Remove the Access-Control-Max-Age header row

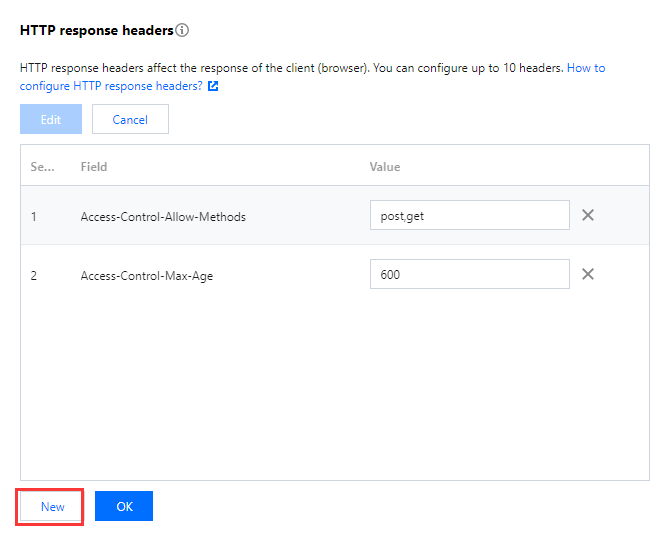[x=588, y=274]
